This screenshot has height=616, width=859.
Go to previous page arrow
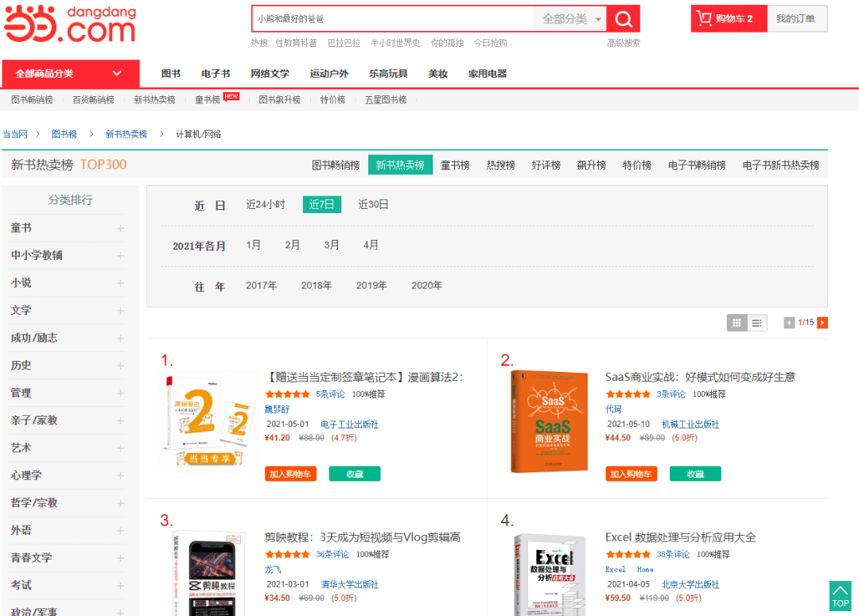pos(789,323)
